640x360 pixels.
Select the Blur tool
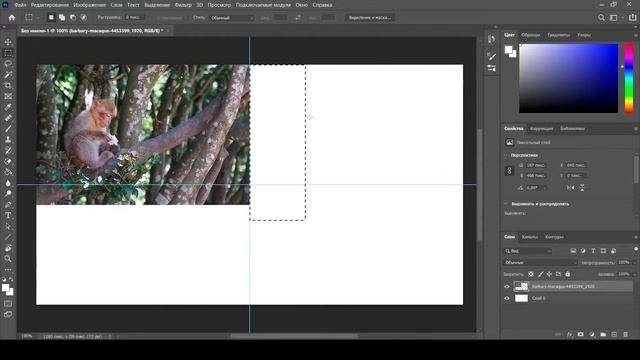pyautogui.click(x=8, y=183)
